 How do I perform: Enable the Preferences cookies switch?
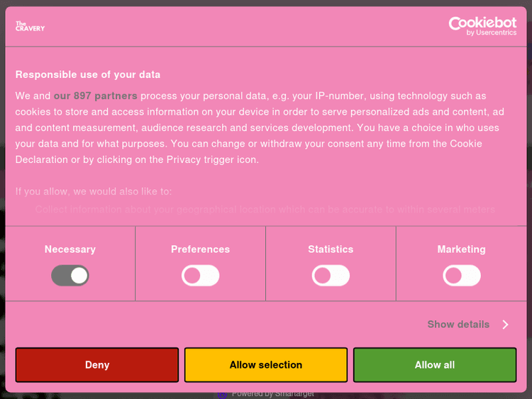click(x=200, y=276)
